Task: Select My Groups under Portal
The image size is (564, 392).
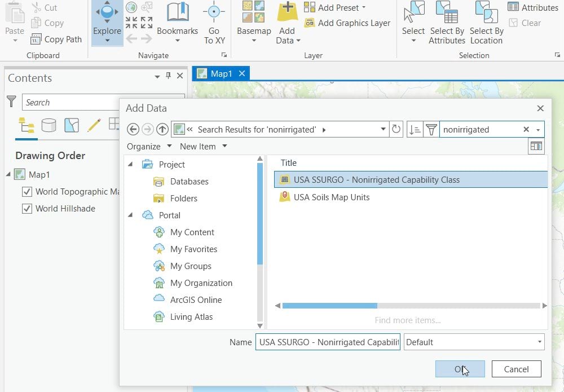Action: pos(182,266)
